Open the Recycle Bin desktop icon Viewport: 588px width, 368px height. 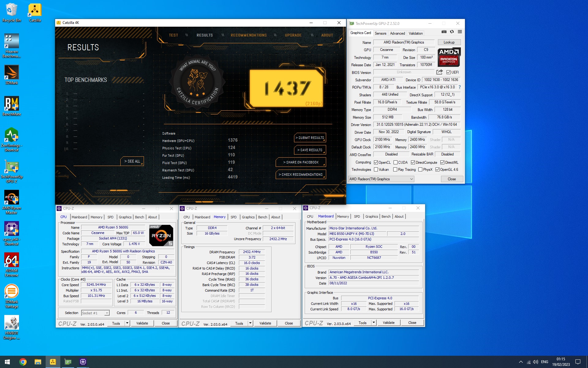(x=11, y=13)
